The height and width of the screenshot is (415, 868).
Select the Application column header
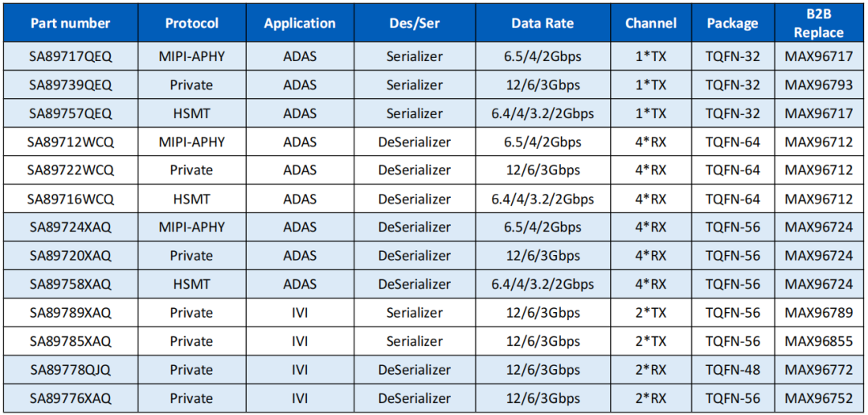pos(300,23)
